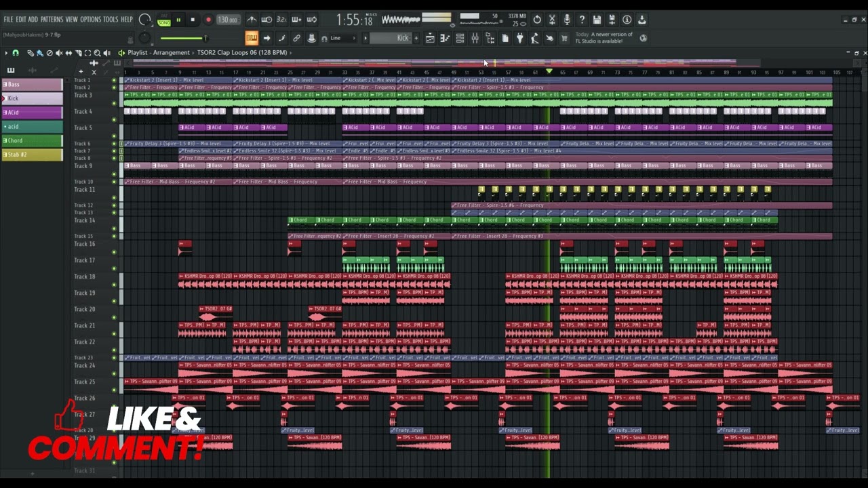
Task: Open the browser view icon
Action: [490, 38]
